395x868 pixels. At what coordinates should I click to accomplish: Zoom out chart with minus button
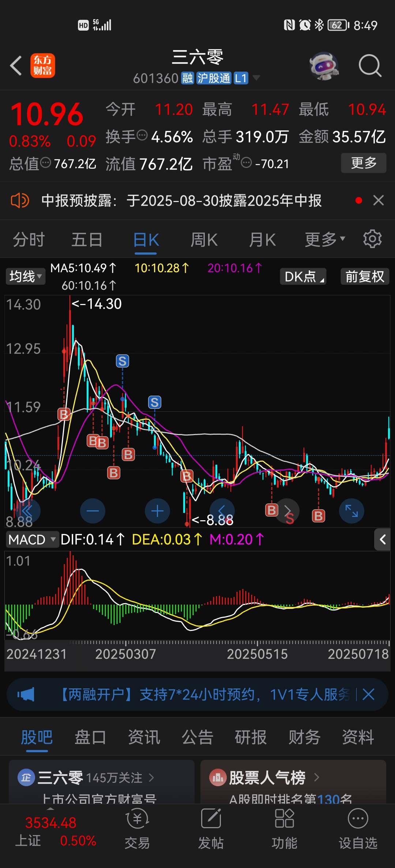[x=93, y=511]
